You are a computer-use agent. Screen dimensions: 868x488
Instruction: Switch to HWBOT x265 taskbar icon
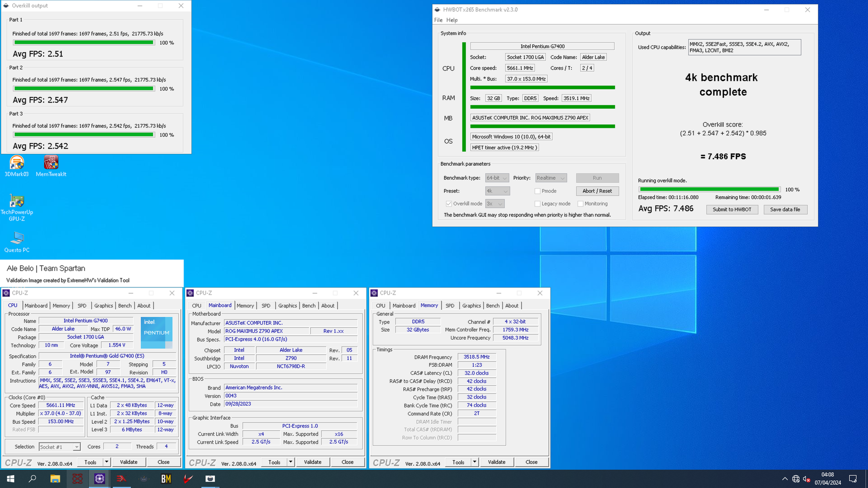[x=210, y=479]
